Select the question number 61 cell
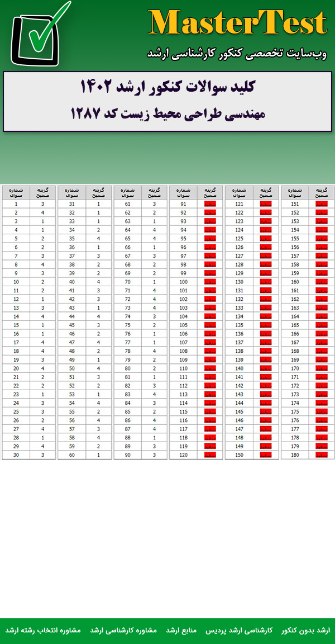Image resolution: width=335 pixels, height=644 pixels. (128, 204)
